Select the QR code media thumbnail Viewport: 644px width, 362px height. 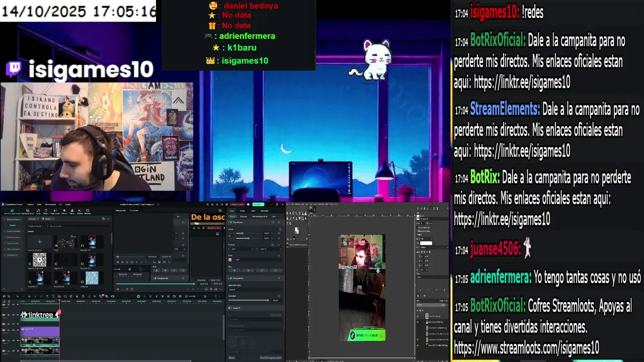click(39, 259)
